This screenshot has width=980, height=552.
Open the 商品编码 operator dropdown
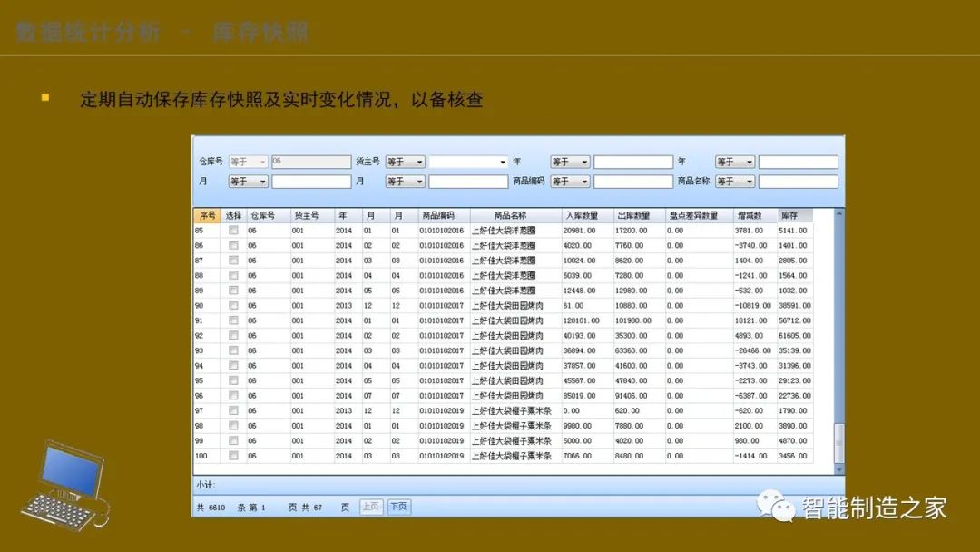570,181
